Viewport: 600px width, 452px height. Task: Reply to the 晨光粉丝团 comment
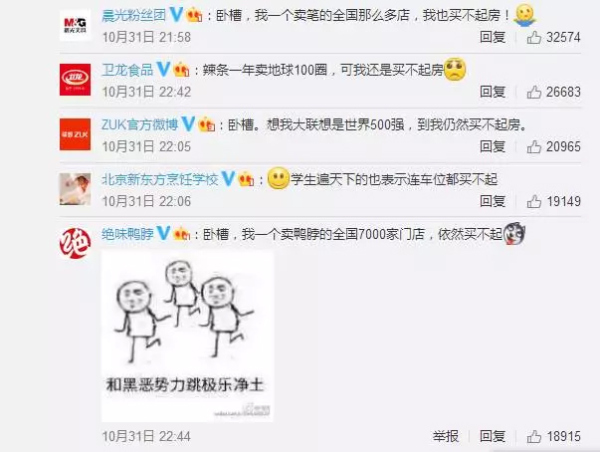pos(493,37)
